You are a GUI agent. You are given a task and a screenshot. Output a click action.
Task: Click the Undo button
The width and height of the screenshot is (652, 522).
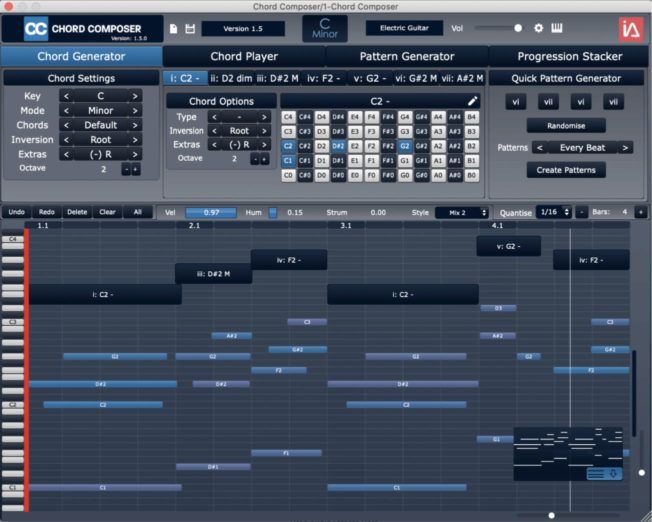click(x=16, y=212)
